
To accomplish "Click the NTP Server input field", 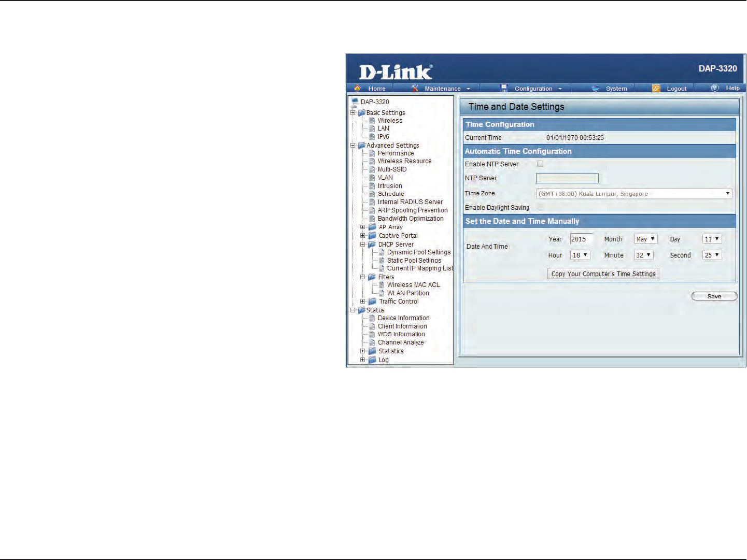I will coord(567,178).
